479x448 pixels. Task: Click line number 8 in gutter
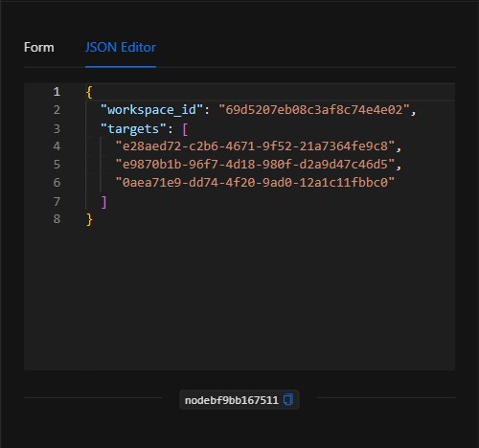tap(57, 219)
